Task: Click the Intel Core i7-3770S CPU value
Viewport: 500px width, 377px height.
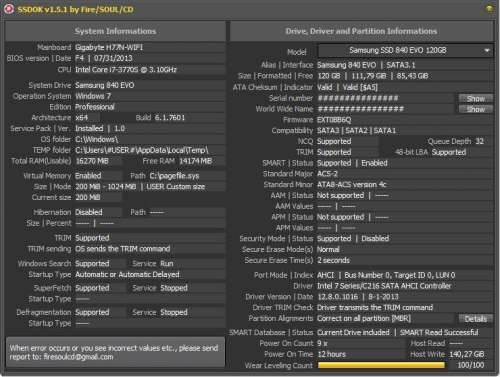Action: click(x=126, y=70)
